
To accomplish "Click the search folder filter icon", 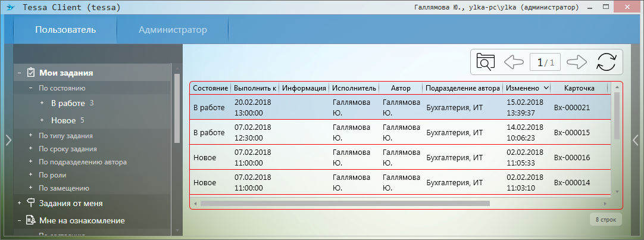I will point(486,62).
